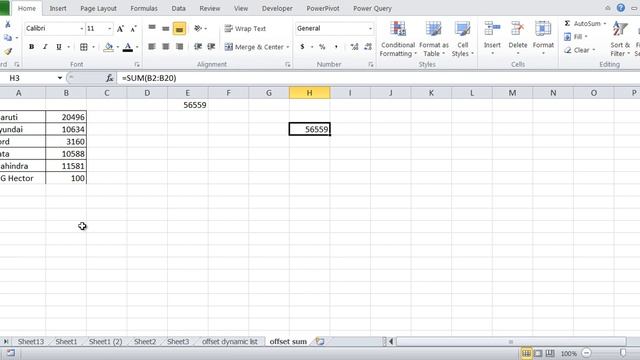Image resolution: width=640 pixels, height=360 pixels.
Task: Open Font dialog launcher
Action: point(137,64)
